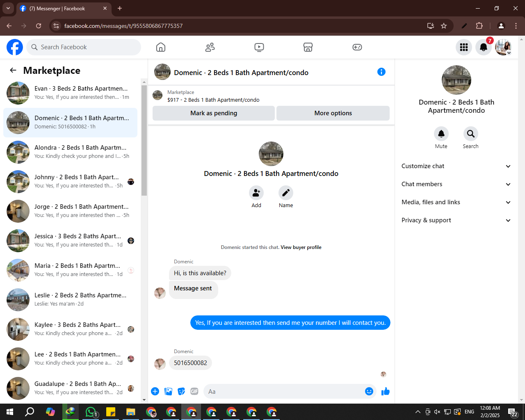The height and width of the screenshot is (420, 525).
Task: Attach a file with the photo icon
Action: pyautogui.click(x=168, y=391)
